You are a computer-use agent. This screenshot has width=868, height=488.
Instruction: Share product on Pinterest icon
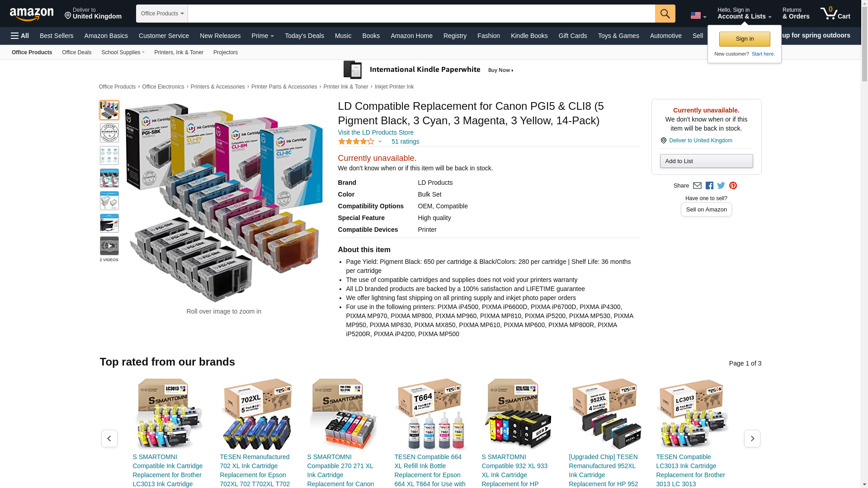coord(733,186)
